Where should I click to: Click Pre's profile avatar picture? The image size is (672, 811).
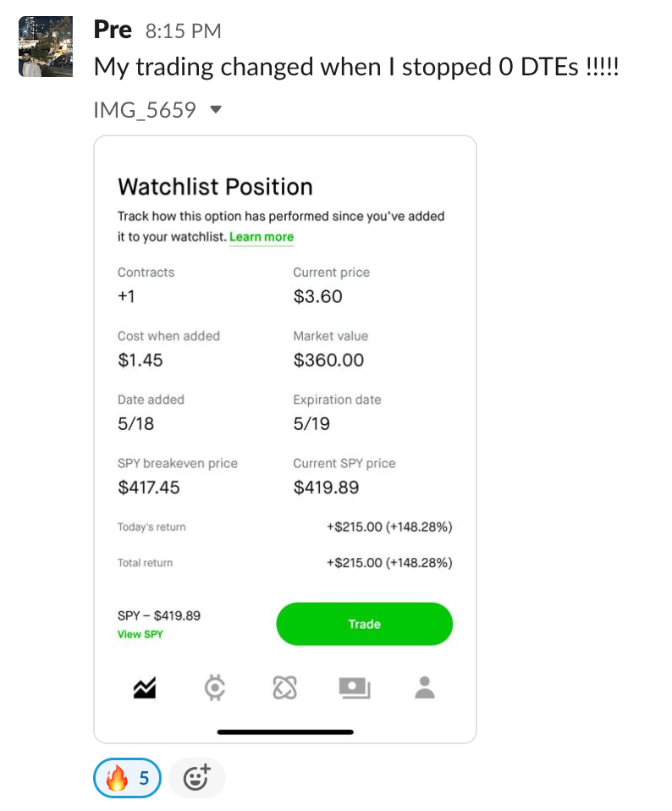(41, 47)
